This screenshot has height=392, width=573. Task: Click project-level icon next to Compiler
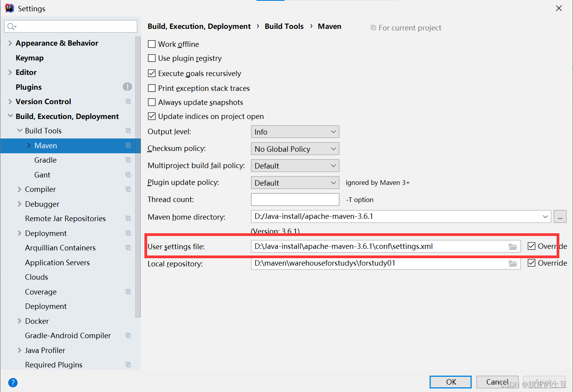coord(128,189)
